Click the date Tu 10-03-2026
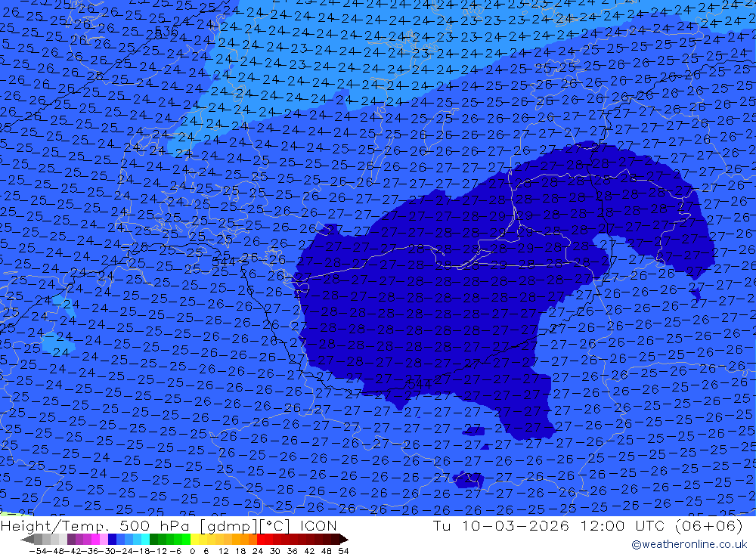The height and width of the screenshot is (554, 756). pos(501,525)
